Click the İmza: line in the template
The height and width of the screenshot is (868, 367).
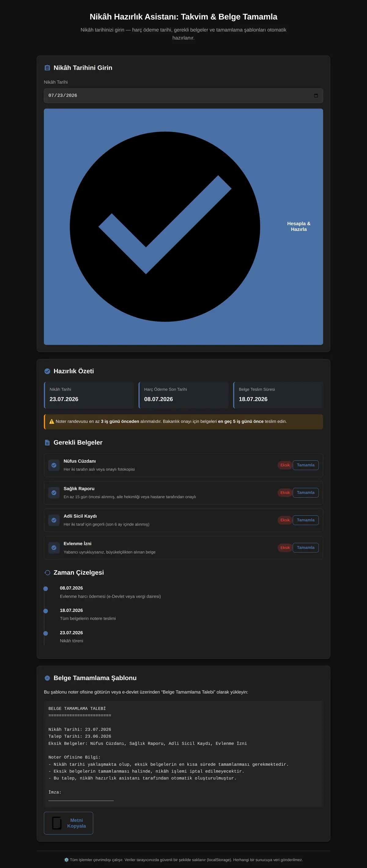55,792
